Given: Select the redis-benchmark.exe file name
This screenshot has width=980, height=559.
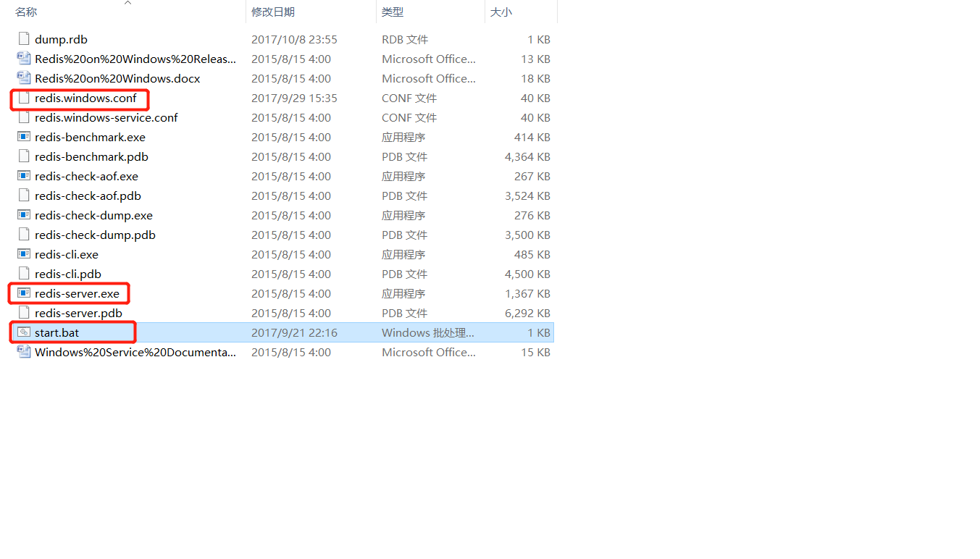Looking at the screenshot, I should [90, 137].
